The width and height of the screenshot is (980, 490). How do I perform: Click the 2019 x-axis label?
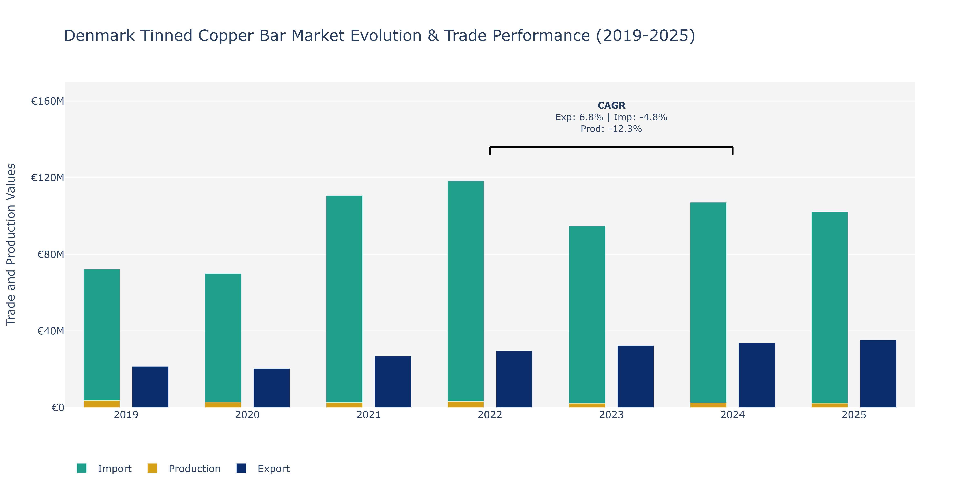126,415
